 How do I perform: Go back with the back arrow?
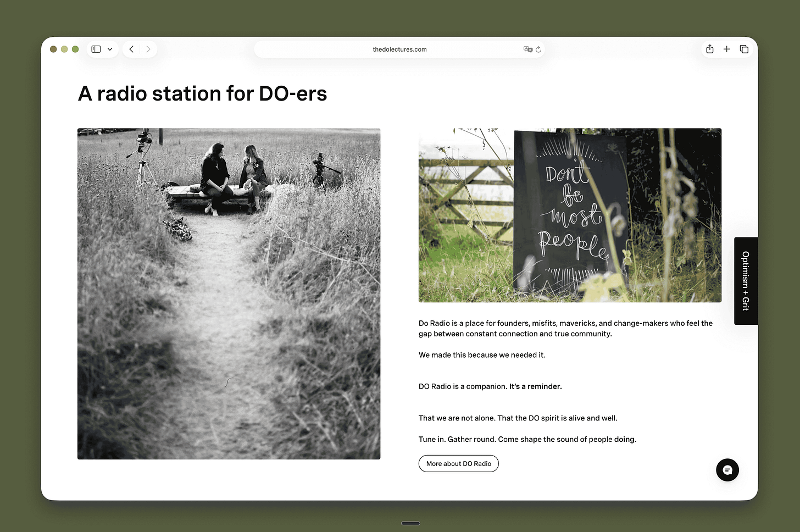(131, 49)
